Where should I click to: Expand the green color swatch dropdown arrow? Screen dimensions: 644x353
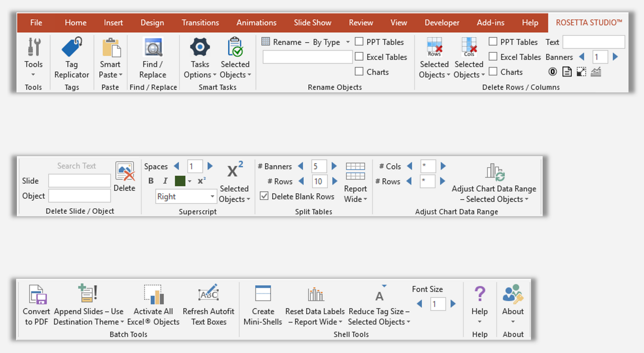click(x=190, y=181)
